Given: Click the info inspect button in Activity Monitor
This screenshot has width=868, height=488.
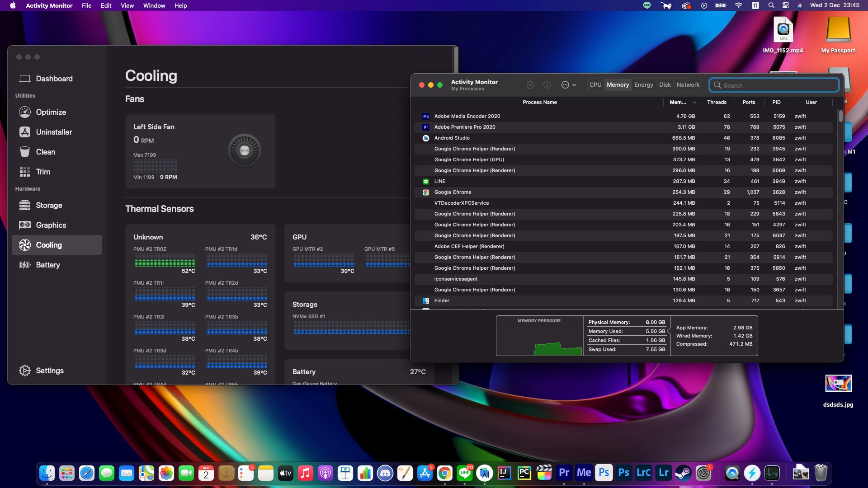Looking at the screenshot, I should [x=547, y=85].
